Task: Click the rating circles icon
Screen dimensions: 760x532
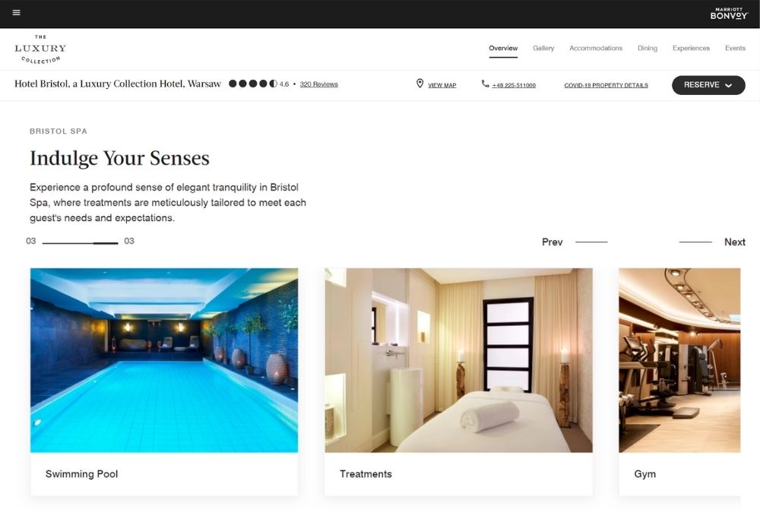Action: [x=252, y=84]
